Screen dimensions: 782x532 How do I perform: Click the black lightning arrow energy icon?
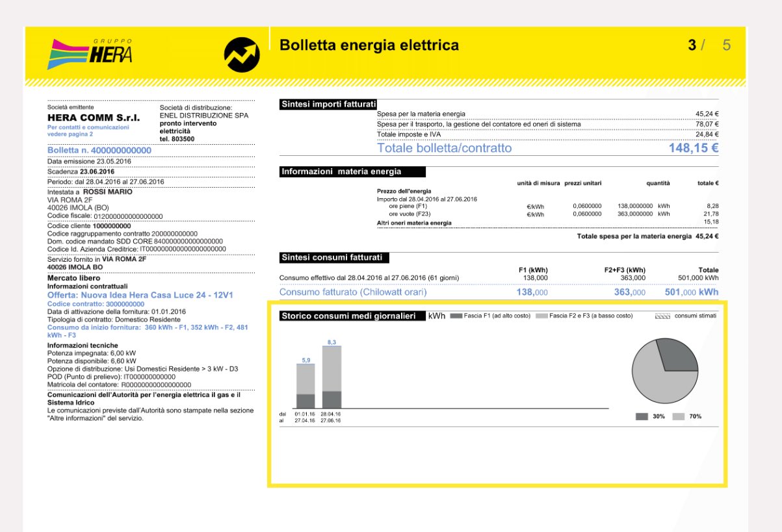coord(241,54)
